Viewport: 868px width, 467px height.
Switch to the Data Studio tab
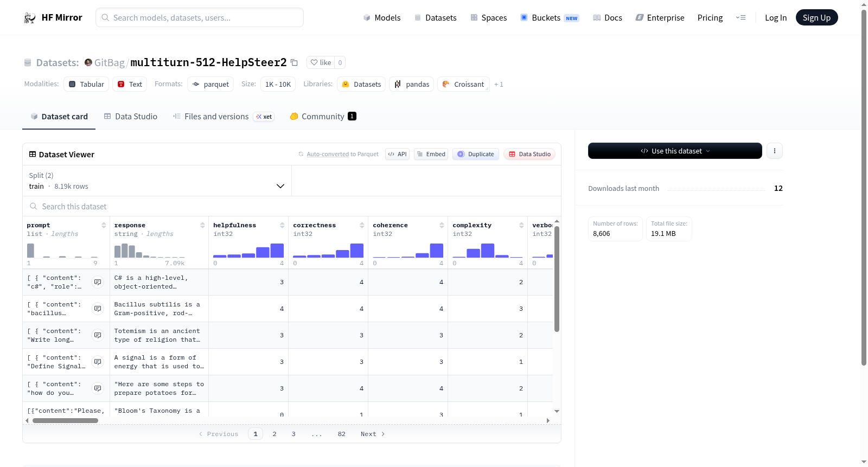(131, 117)
